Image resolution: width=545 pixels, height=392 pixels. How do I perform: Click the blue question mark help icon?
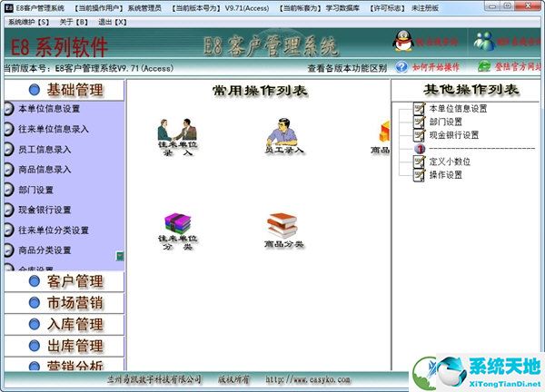point(401,66)
